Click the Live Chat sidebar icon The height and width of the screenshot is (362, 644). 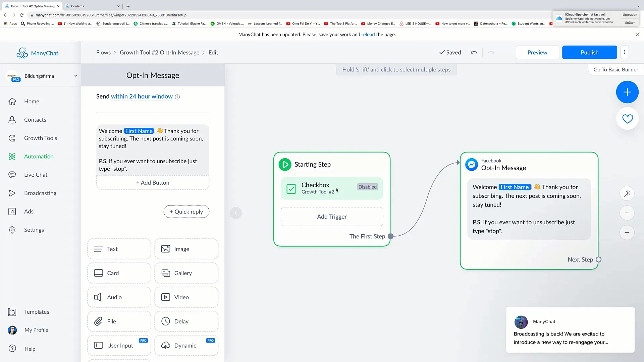pyautogui.click(x=12, y=174)
